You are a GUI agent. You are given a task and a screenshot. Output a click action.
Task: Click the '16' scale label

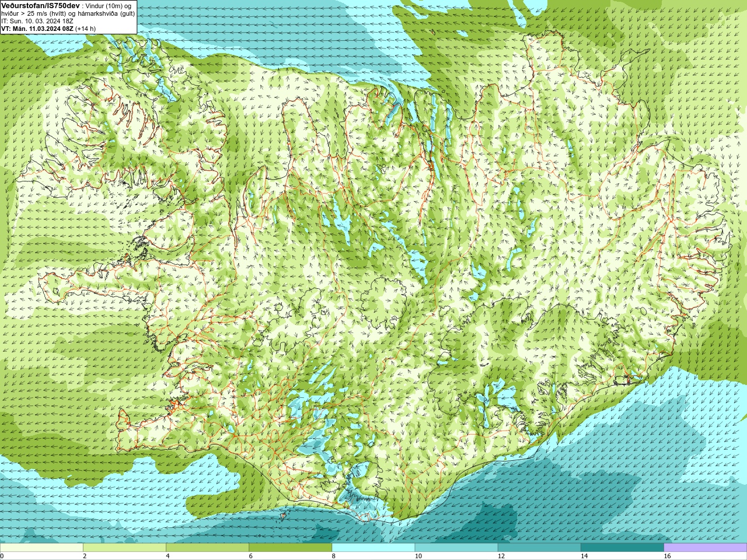tap(668, 556)
